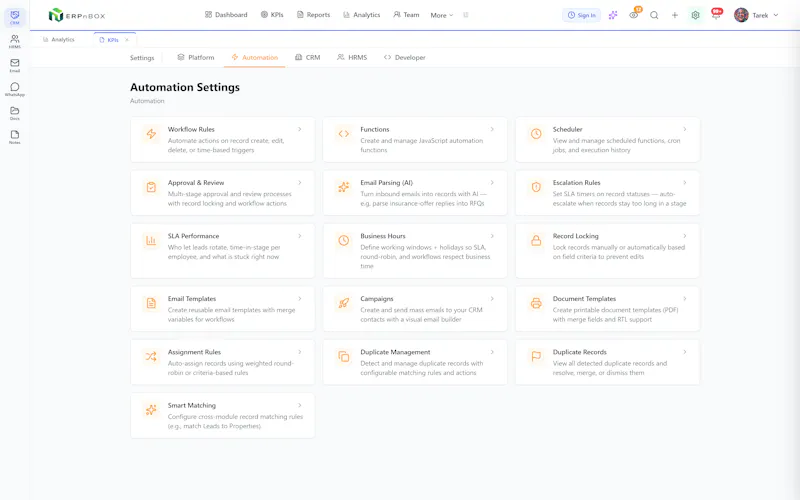This screenshot has height=500, width=800.
Task: Open the Duplicate Management title
Action: 395,353
